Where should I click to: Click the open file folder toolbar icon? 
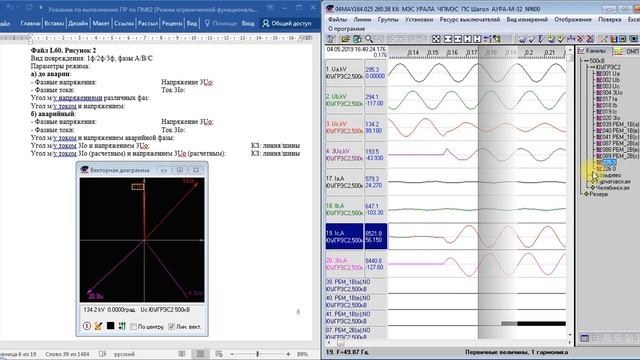pos(345,39)
